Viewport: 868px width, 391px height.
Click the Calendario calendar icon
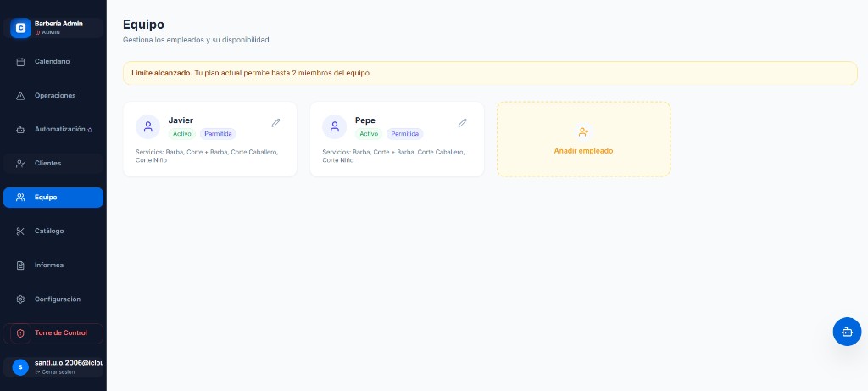[20, 62]
